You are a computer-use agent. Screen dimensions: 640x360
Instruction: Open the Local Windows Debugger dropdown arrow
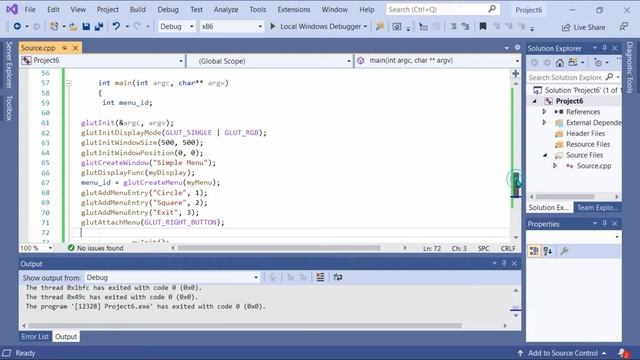click(x=365, y=27)
